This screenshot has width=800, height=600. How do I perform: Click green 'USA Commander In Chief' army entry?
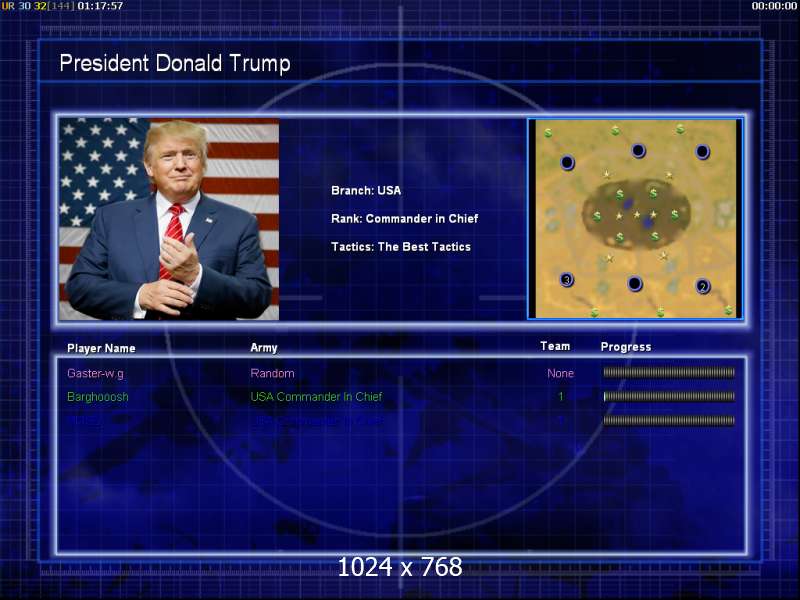(x=316, y=397)
